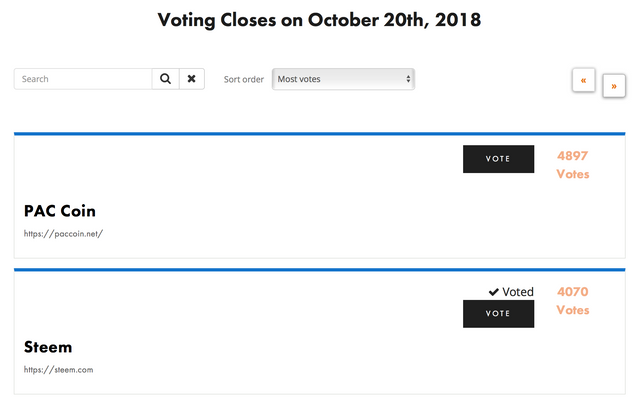Open the Most votes sort dropdown
Screen dimensions: 640x399
pyautogui.click(x=343, y=79)
